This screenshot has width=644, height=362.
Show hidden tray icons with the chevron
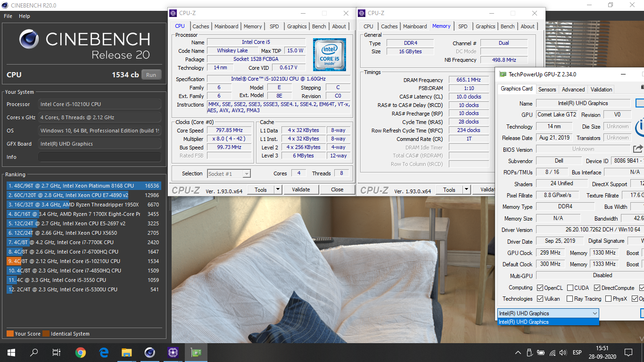pyautogui.click(x=518, y=353)
